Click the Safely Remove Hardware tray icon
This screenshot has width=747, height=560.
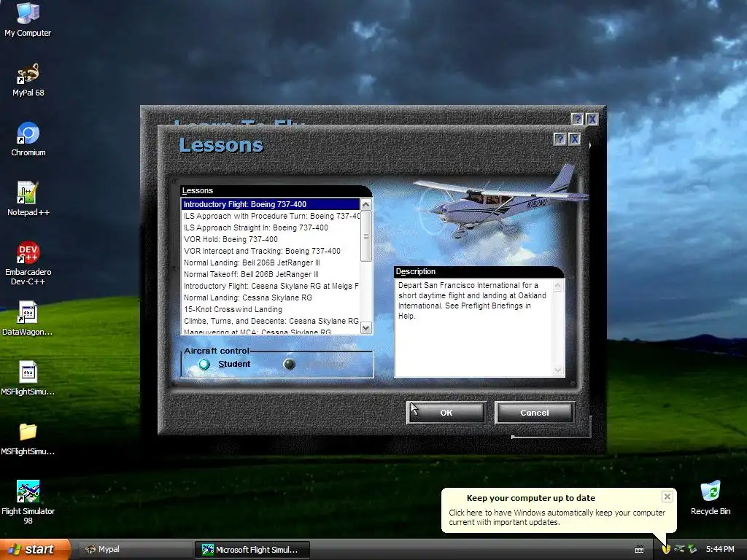(679, 549)
